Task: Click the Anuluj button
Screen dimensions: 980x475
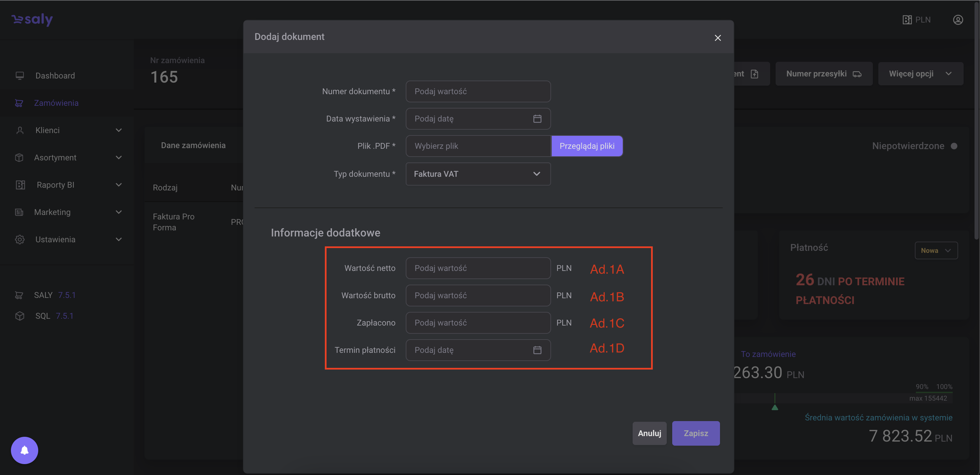Action: (x=649, y=433)
